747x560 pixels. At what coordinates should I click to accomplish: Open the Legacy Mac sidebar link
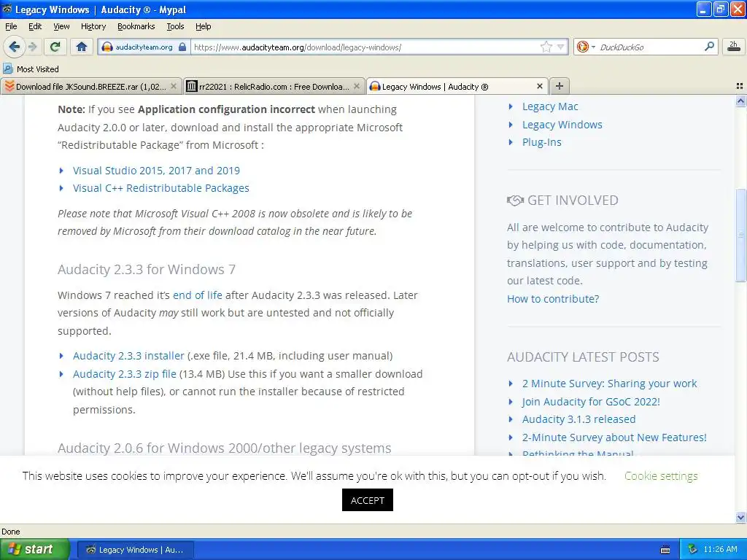550,106
